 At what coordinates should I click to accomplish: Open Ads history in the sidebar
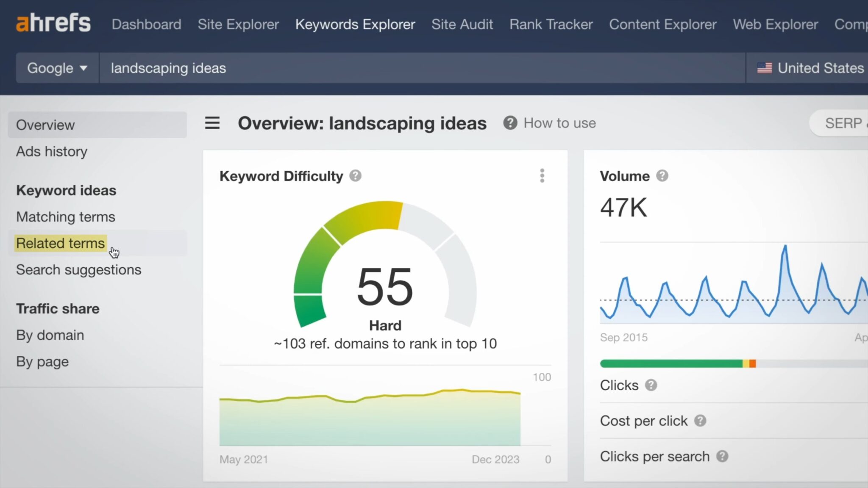pyautogui.click(x=52, y=151)
